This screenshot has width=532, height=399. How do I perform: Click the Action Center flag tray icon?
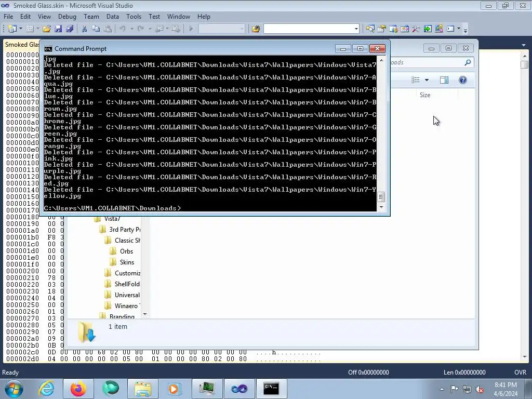[454, 389]
